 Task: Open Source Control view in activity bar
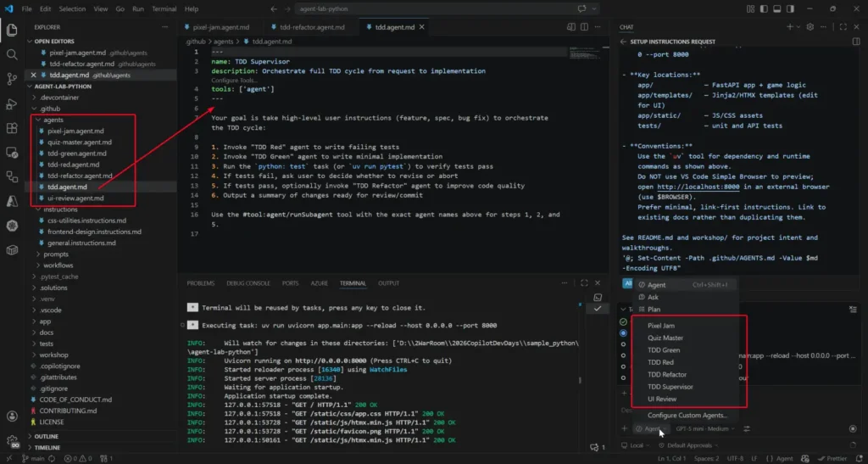(12, 80)
